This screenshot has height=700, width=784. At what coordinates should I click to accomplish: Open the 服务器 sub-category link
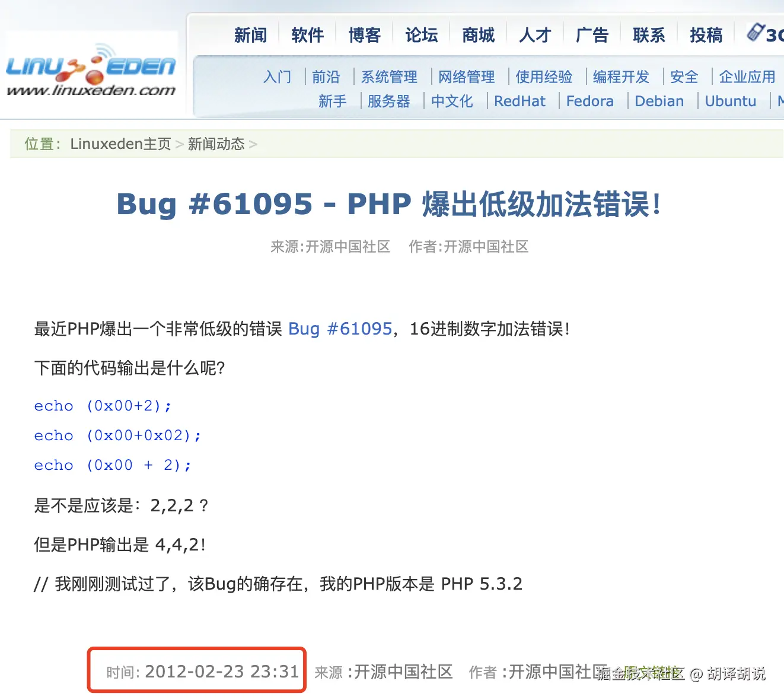388,101
